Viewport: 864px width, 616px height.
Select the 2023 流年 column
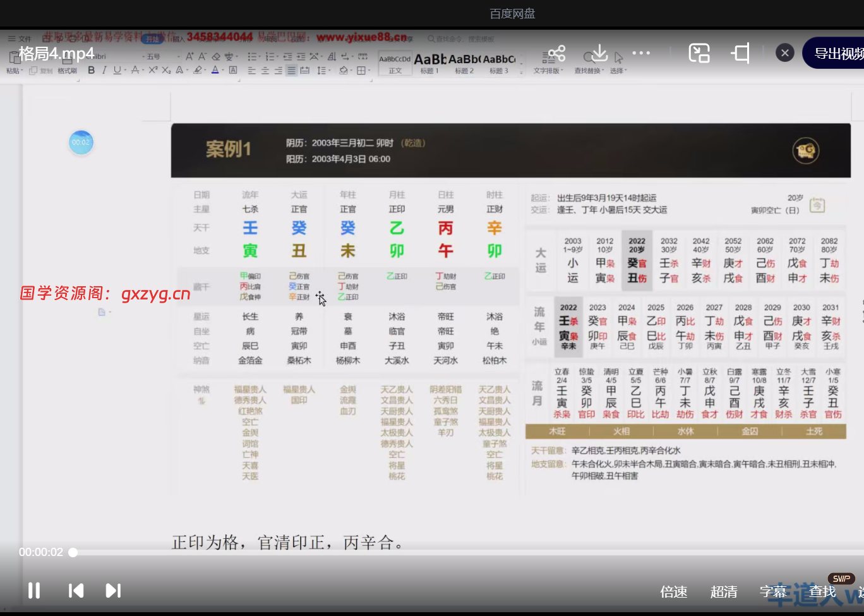point(597,325)
